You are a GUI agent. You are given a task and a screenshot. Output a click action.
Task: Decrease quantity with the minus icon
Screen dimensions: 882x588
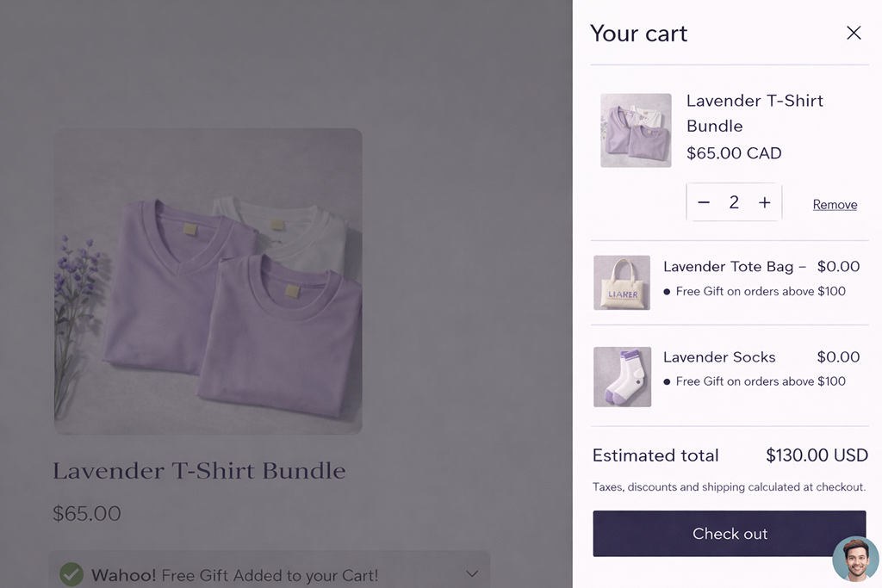[704, 202]
